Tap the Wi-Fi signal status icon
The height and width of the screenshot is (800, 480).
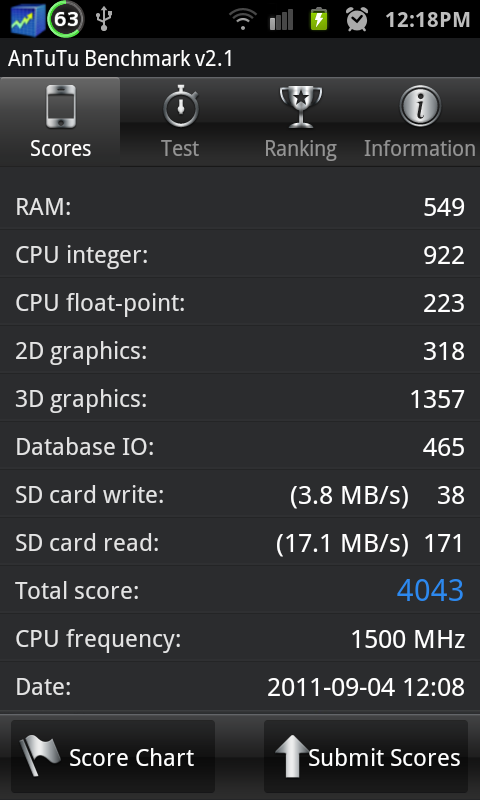coord(243,19)
